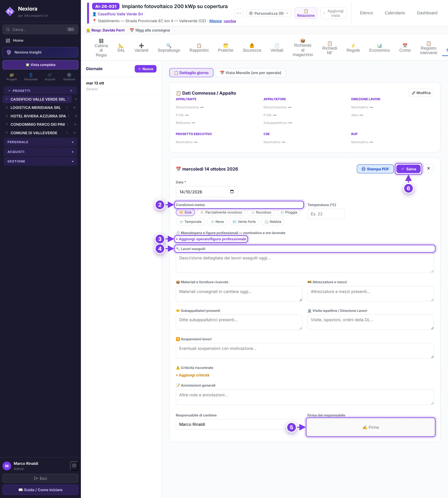Select the Temporale weather chip
The image size is (448, 498).
pos(191,222)
